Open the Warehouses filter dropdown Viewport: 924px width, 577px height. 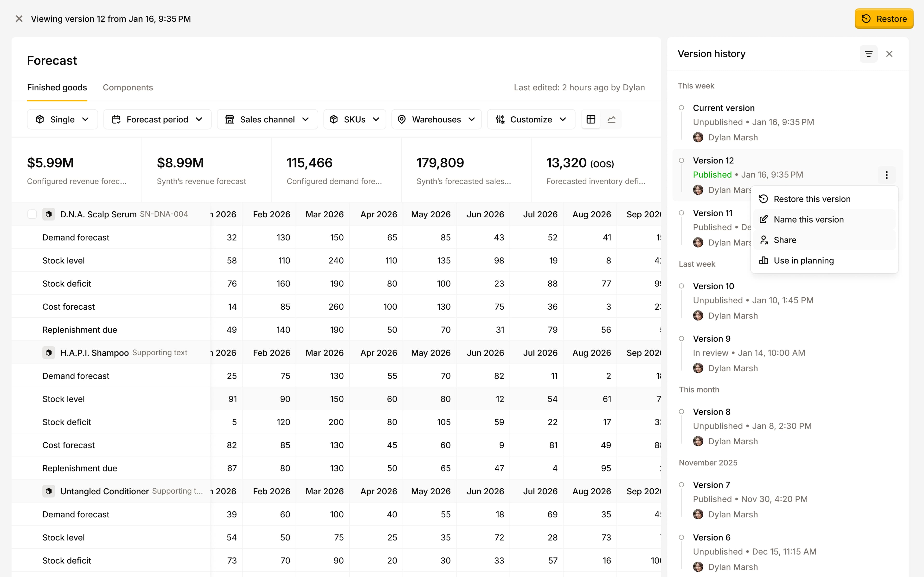[436, 119]
